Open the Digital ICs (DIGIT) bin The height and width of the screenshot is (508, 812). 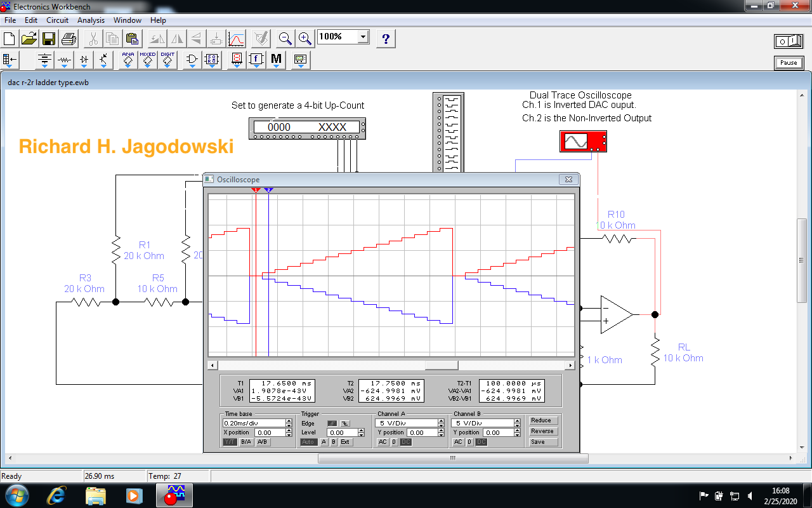click(167, 60)
